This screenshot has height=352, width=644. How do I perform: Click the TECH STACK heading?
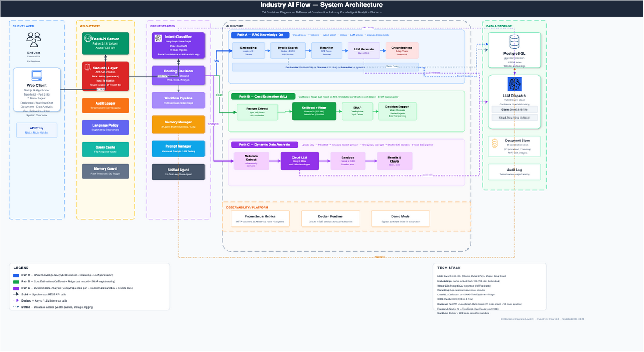449,267
